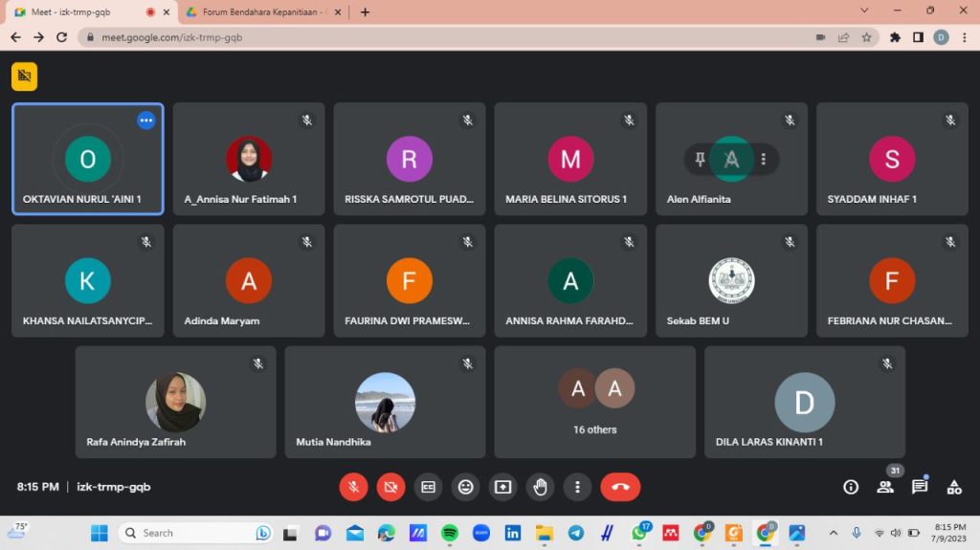Open the Activities panel
This screenshot has height=550, width=980.
(954, 487)
